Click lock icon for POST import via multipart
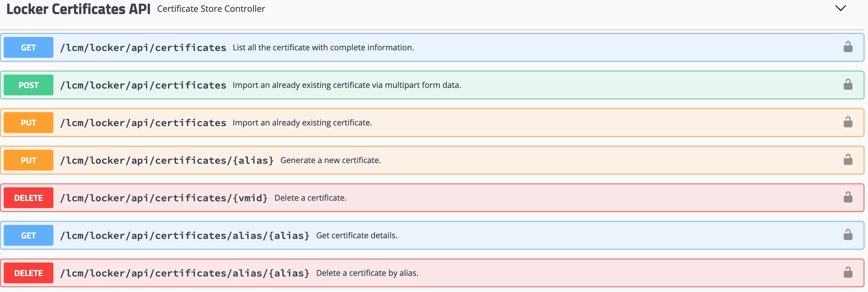The width and height of the screenshot is (868, 292). click(848, 84)
